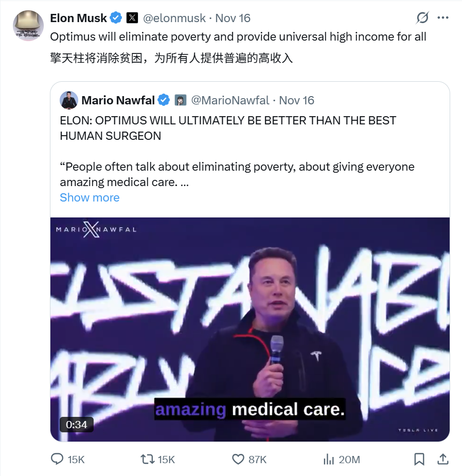462x476 pixels.
Task: Open the @elonmusk handle link
Action: pyautogui.click(x=174, y=18)
